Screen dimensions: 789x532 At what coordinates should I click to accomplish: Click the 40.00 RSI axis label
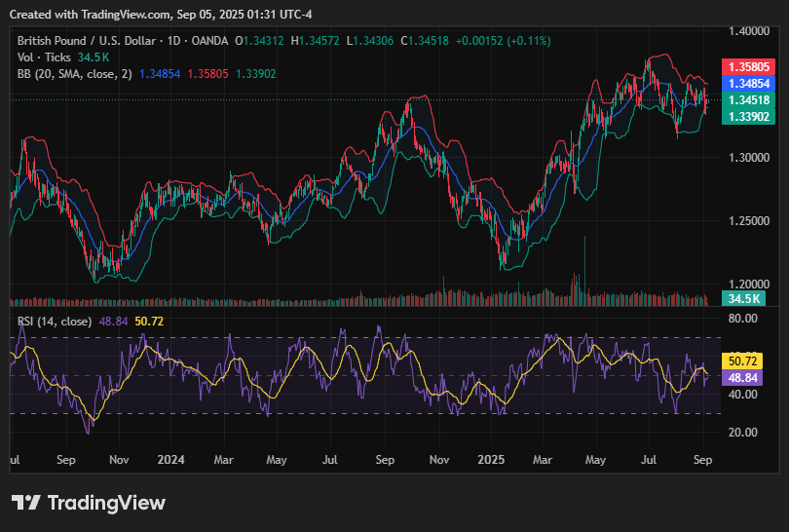point(742,394)
